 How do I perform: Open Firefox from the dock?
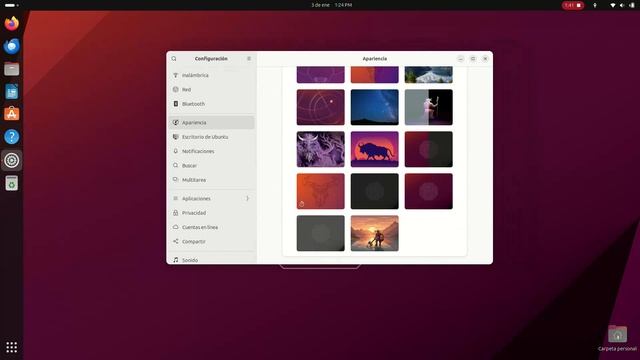11,23
